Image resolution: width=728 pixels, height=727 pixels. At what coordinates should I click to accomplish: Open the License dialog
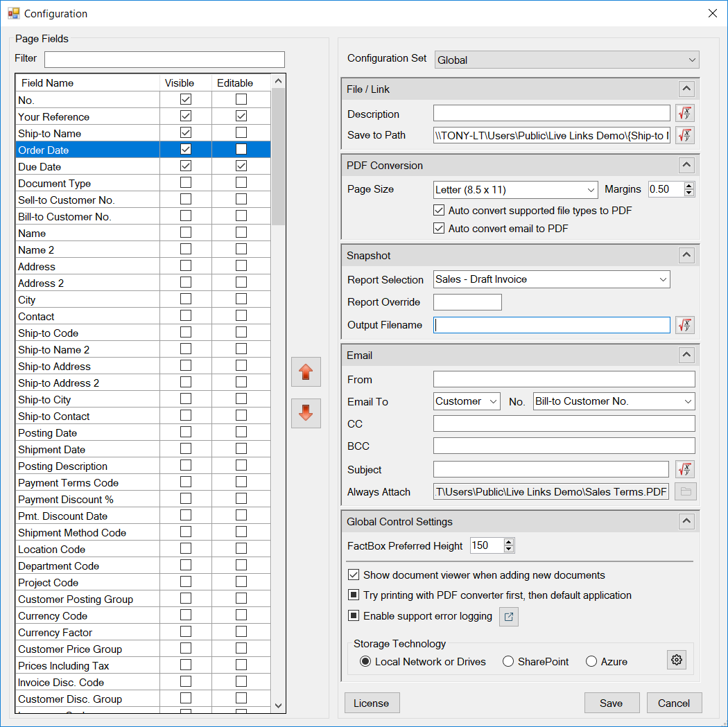(x=372, y=703)
